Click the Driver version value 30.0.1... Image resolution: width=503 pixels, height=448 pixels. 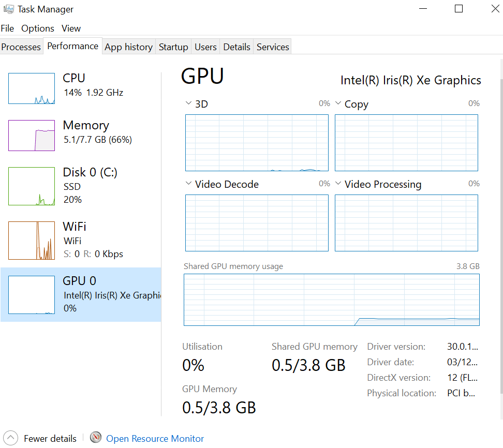463,346
